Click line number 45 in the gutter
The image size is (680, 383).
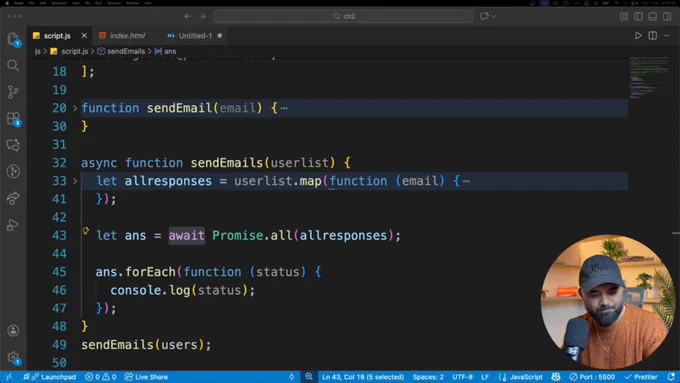[x=59, y=272]
